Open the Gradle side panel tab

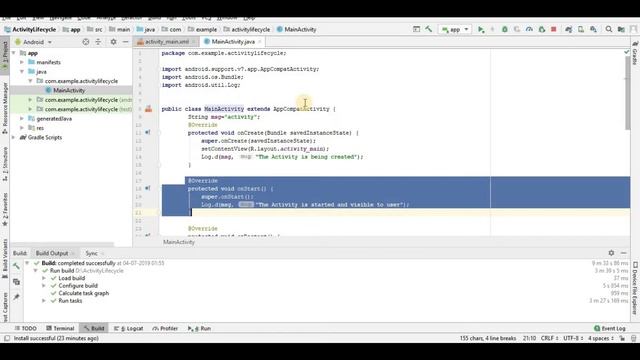[x=635, y=53]
